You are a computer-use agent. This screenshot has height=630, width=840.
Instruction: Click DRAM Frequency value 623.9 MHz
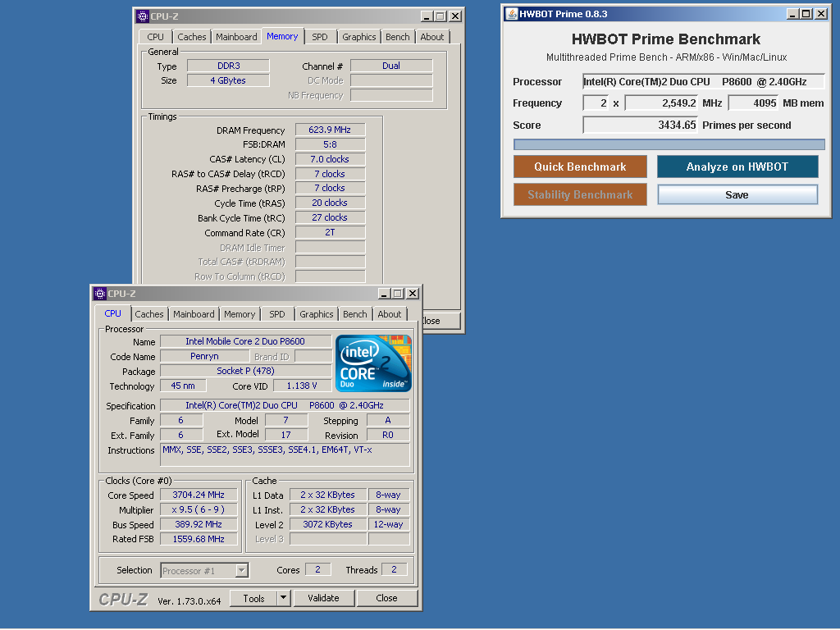330,130
